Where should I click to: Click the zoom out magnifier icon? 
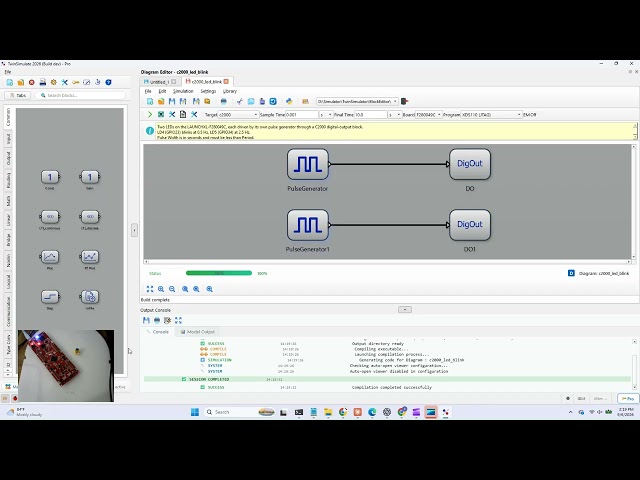pyautogui.click(x=172, y=289)
